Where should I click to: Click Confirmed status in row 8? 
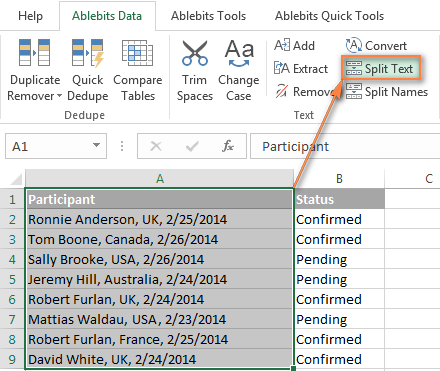click(x=339, y=339)
